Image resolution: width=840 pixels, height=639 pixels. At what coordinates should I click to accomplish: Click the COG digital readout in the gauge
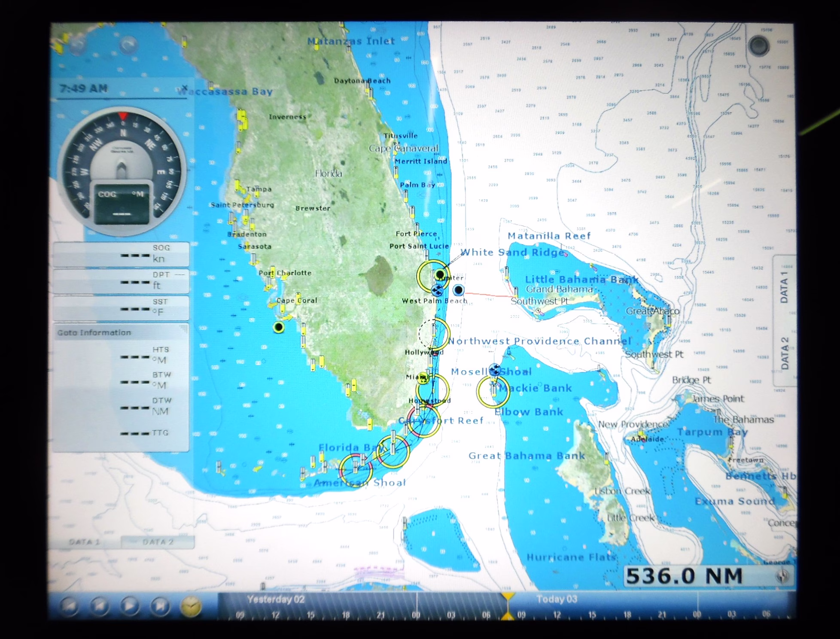pyautogui.click(x=122, y=203)
